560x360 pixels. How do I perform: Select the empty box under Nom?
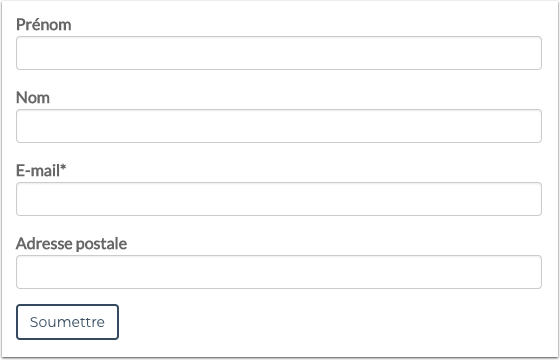(x=279, y=126)
